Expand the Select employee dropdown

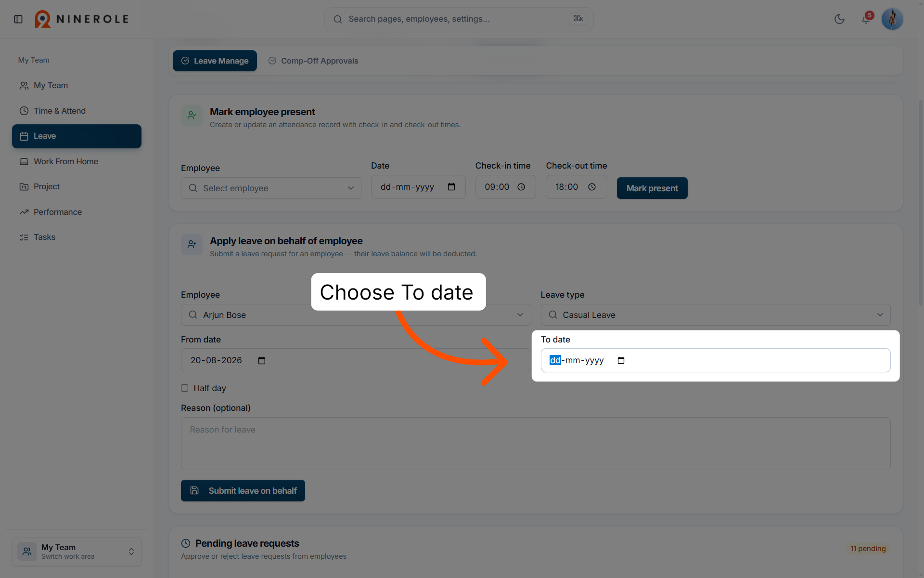271,188
